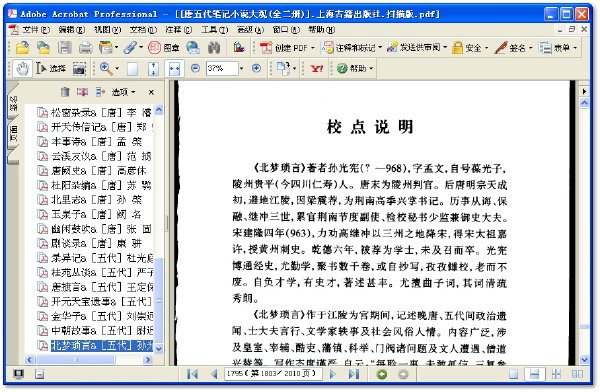600x392 pixels.
Task: Open the 注释 menu
Action: pyautogui.click(x=179, y=29)
